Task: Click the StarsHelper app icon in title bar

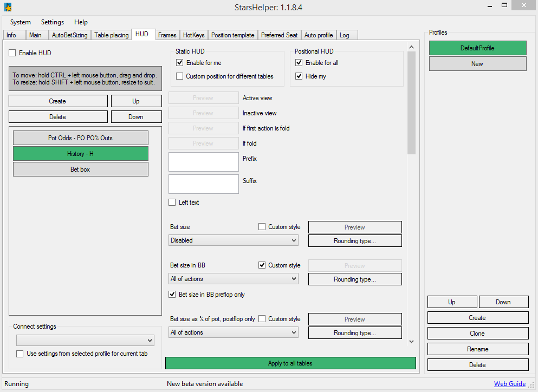Action: (8, 7)
